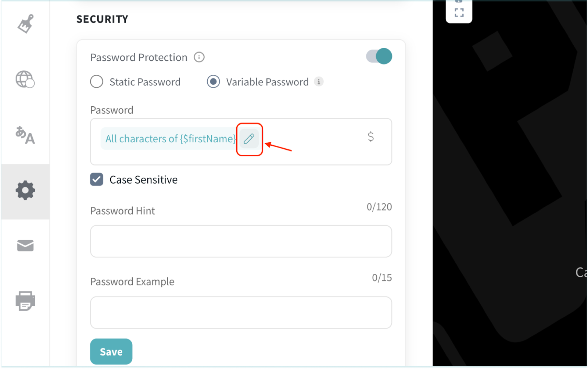Select the Variable Password radio button
Viewport: 588px width, 369px height.
coord(214,82)
